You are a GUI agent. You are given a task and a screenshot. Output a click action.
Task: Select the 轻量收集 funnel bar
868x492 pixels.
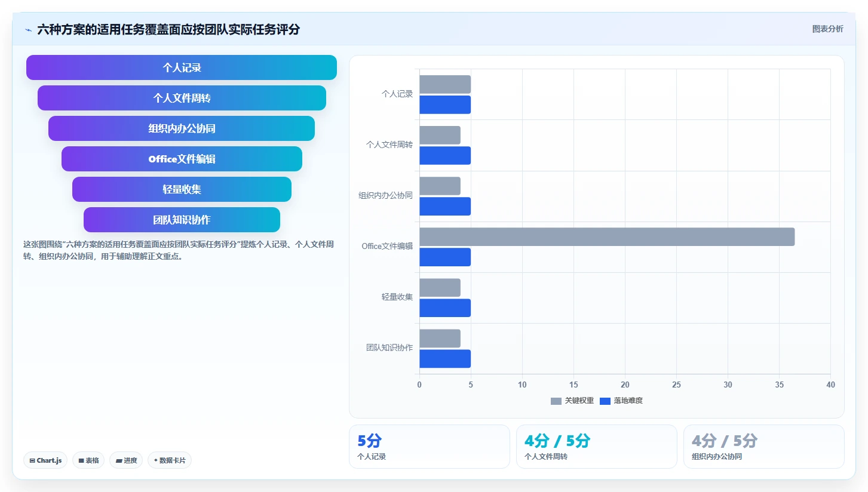click(182, 189)
